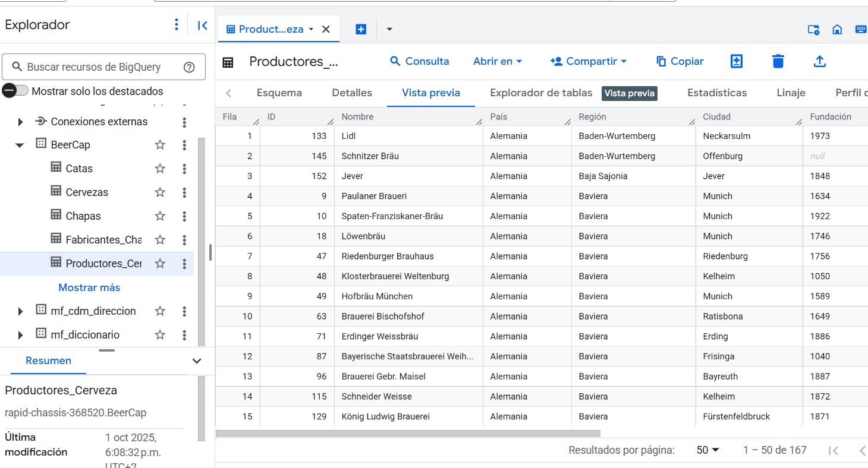Viewport: 868px width, 468px height.
Task: Open the keyboard shortcuts icon
Action: coord(860,29)
